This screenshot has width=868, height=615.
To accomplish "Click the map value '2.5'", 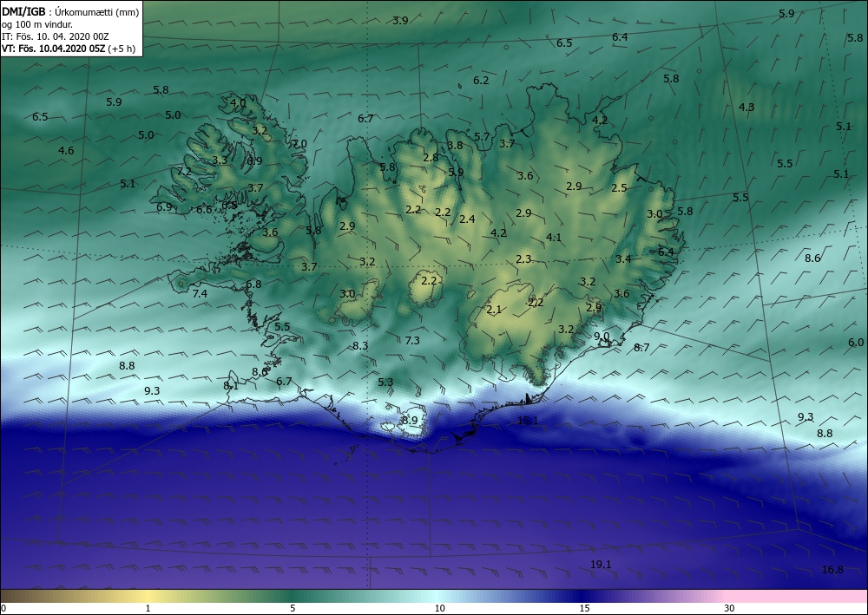I will pos(620,188).
